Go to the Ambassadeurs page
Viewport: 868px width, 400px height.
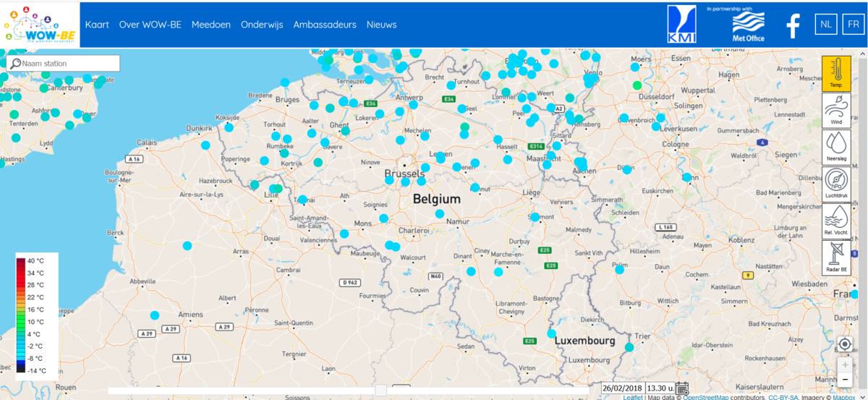pos(325,25)
